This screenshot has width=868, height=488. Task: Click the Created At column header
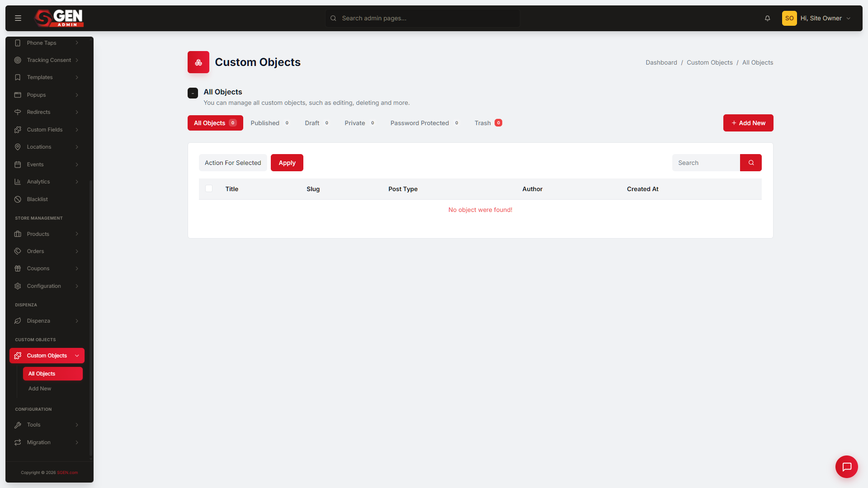(642, 189)
